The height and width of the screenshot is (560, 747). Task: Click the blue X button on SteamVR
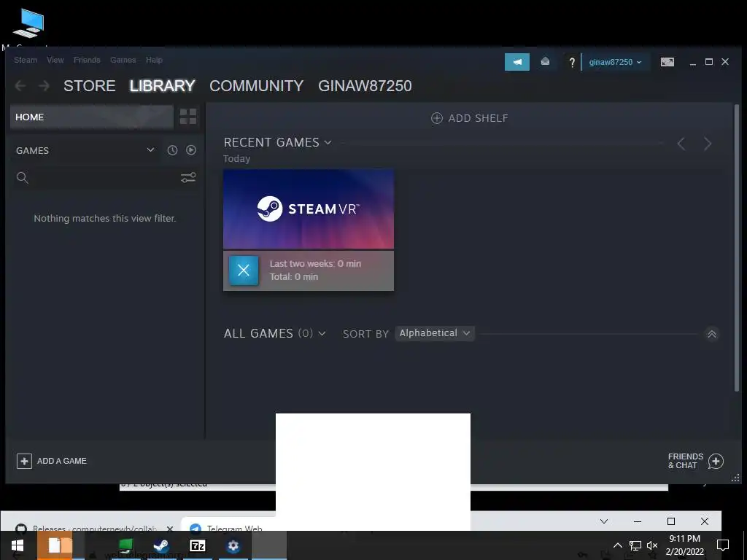[244, 271]
